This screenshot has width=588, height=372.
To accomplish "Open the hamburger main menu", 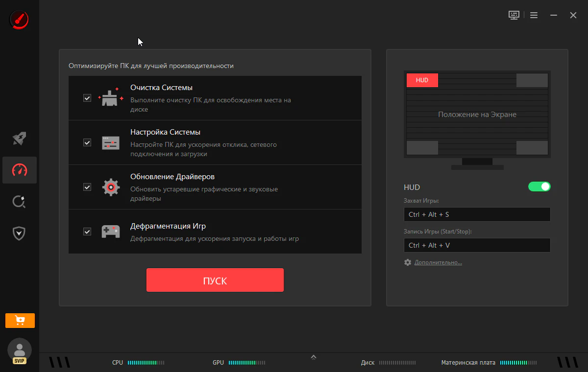I will tap(534, 15).
